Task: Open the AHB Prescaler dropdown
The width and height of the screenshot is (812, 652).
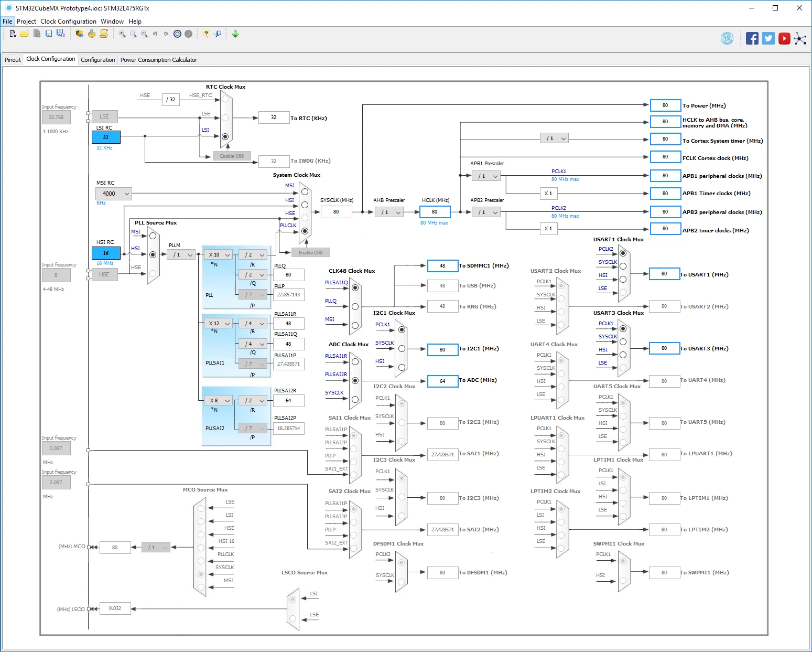Action: coord(389,212)
